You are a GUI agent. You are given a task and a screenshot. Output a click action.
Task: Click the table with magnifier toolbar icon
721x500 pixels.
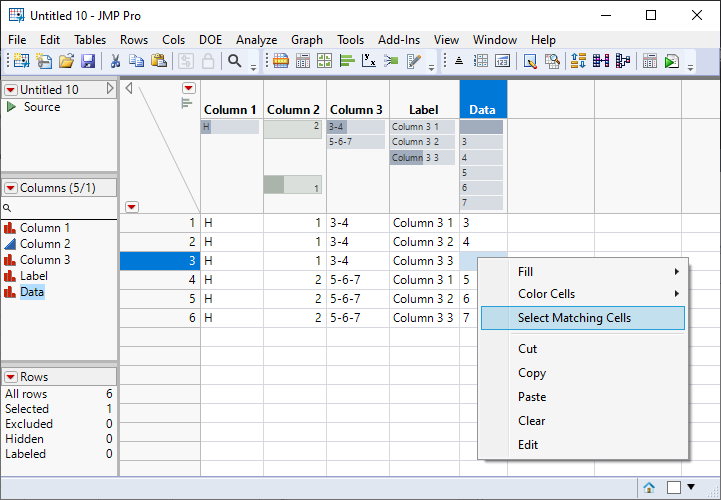tap(552, 61)
